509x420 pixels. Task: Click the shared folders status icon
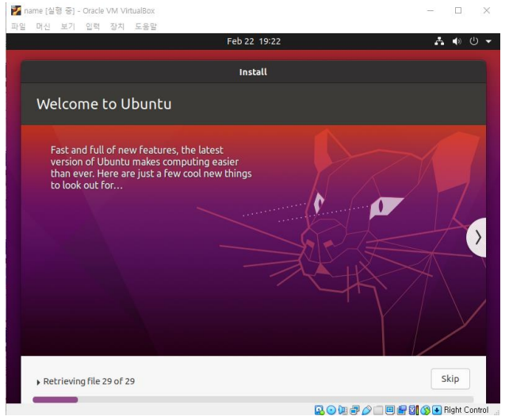(378, 410)
